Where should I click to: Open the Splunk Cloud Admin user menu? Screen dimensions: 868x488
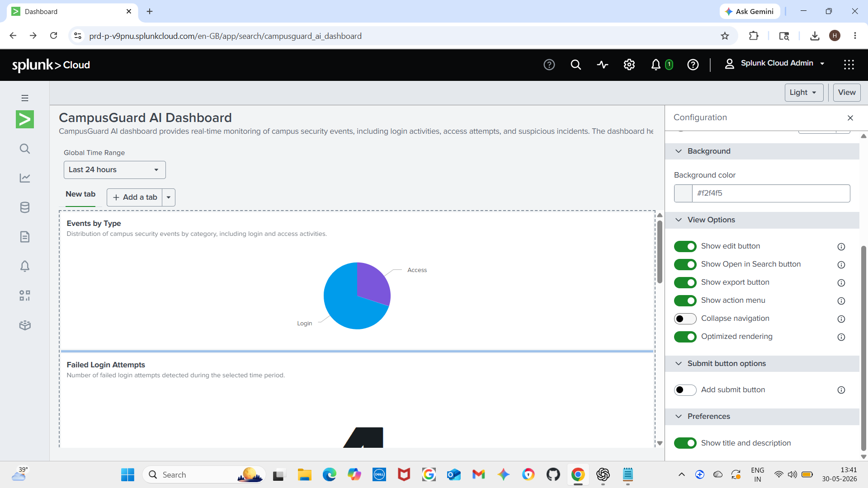click(775, 64)
